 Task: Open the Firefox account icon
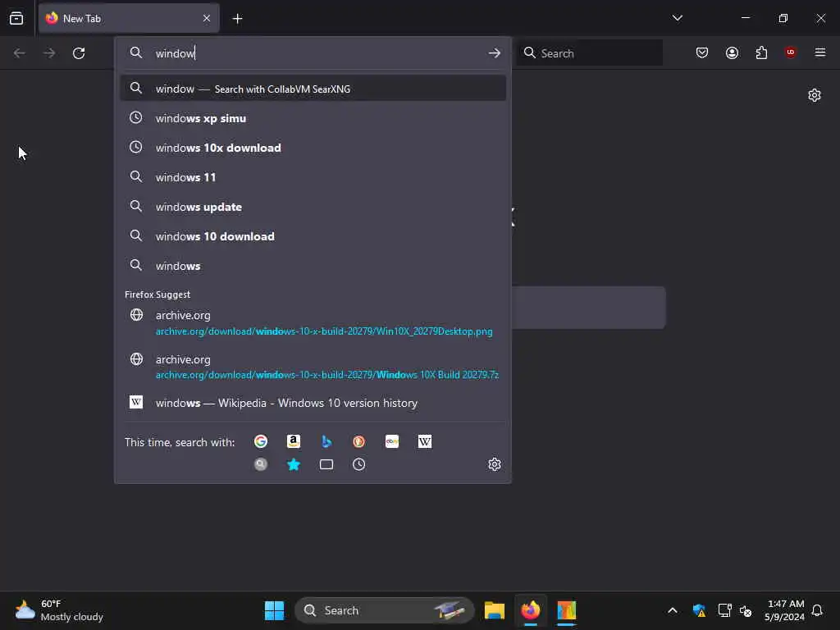click(732, 52)
